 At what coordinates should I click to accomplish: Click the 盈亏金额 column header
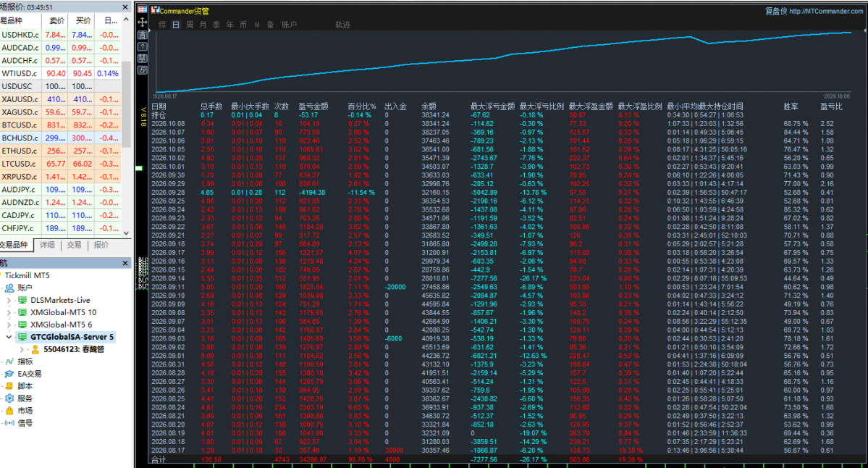pos(313,106)
